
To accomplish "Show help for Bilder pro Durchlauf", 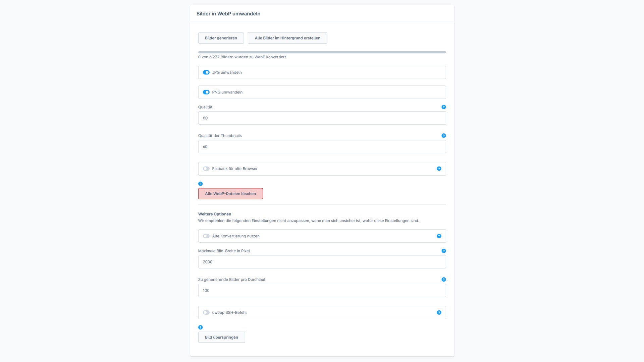I will (444, 279).
